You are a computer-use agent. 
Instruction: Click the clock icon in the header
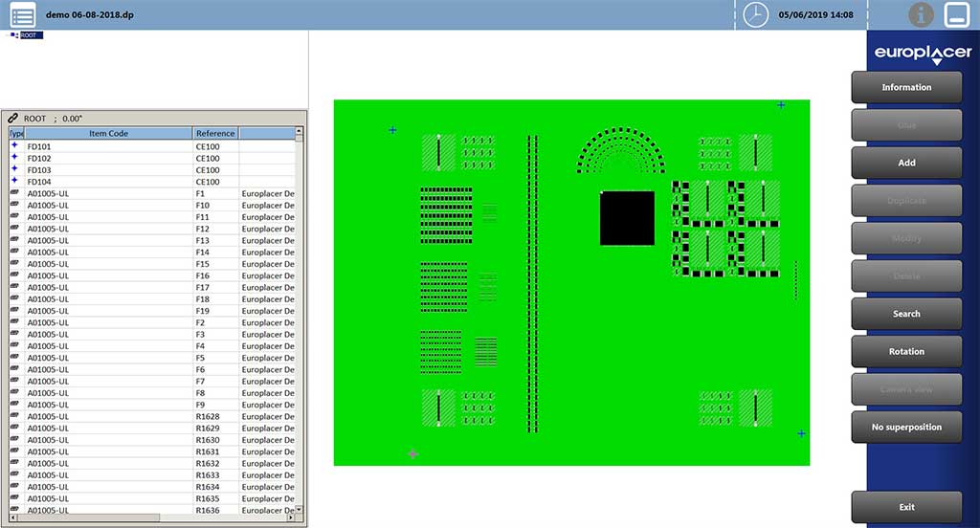click(x=756, y=14)
